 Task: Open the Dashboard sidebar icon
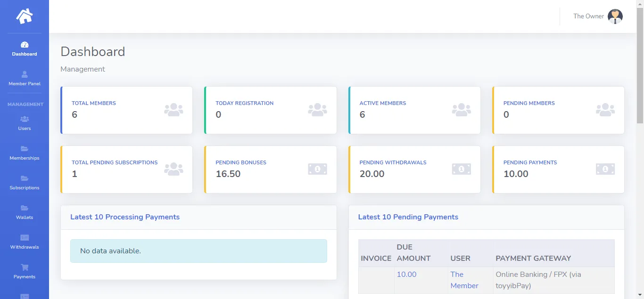[x=24, y=45]
